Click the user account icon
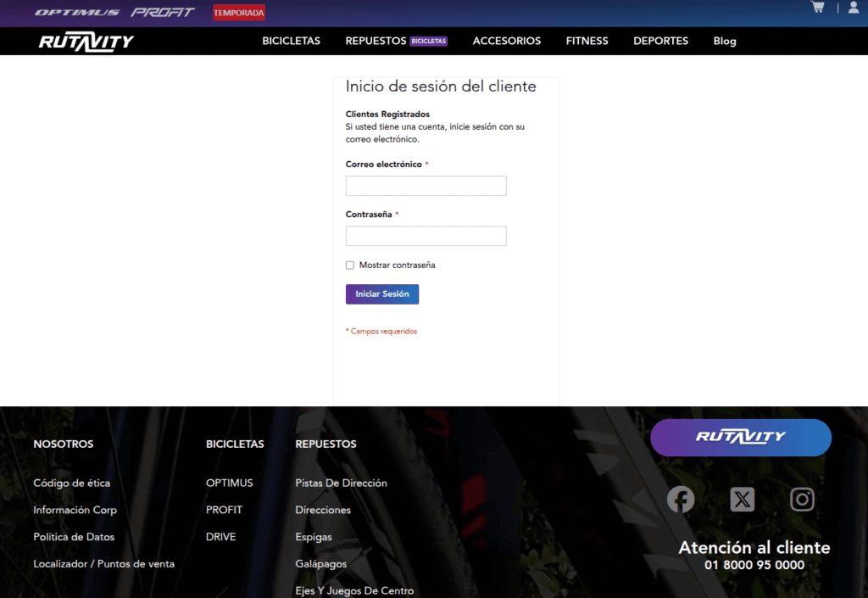 pos(854,8)
